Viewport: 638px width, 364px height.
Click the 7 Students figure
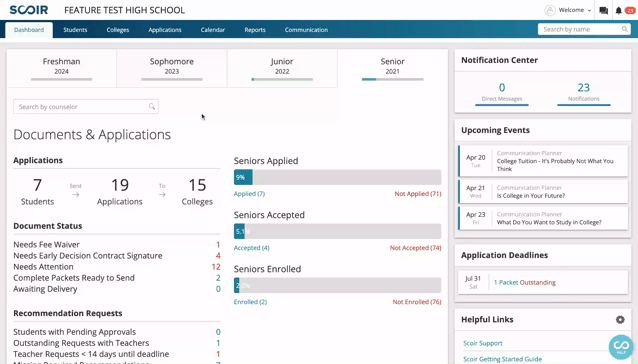pyautogui.click(x=37, y=192)
